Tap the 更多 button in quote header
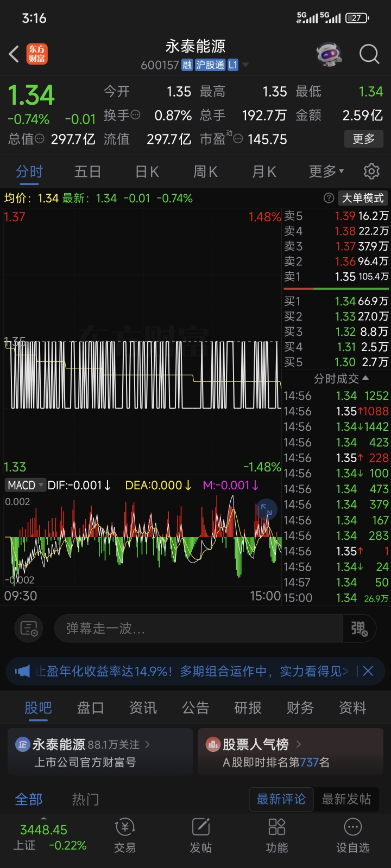This screenshot has width=391, height=868. click(x=364, y=139)
